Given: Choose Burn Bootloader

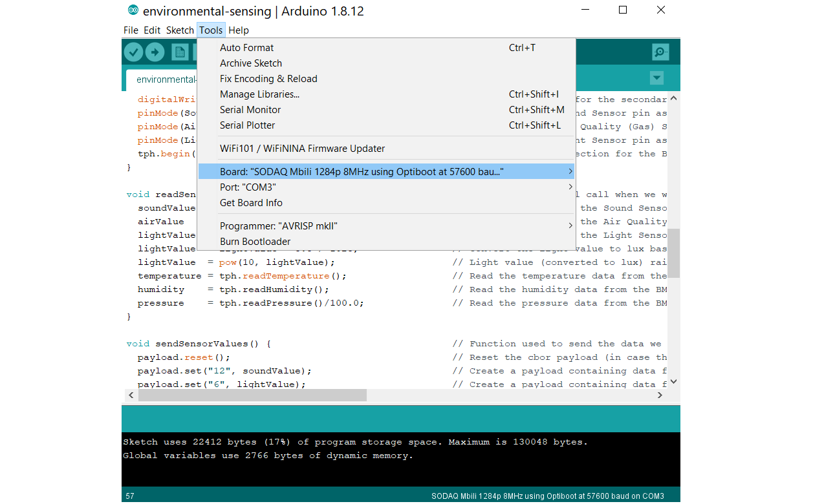Looking at the screenshot, I should (386, 242).
